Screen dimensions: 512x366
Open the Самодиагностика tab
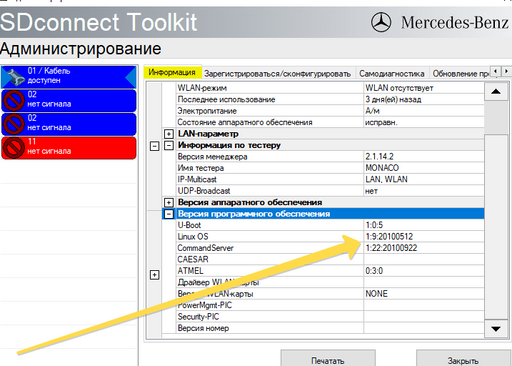pos(392,73)
